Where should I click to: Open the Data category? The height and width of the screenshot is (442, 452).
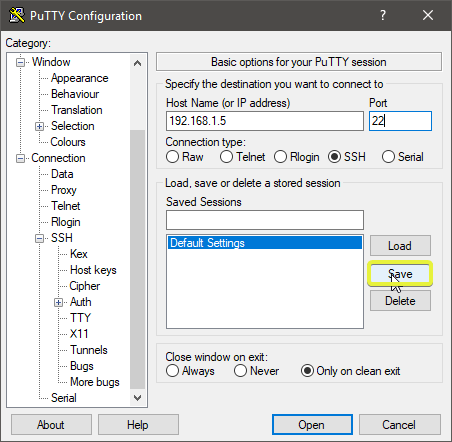pos(62,174)
